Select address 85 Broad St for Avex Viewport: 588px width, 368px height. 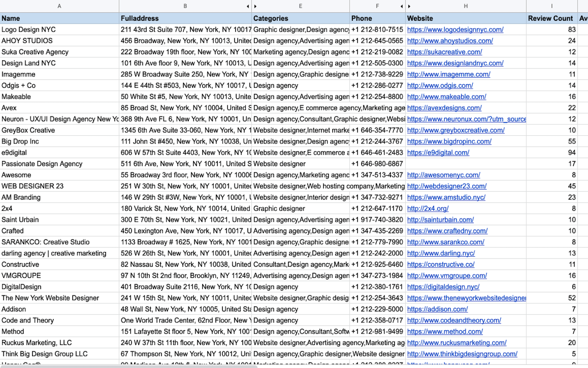pyautogui.click(x=185, y=108)
